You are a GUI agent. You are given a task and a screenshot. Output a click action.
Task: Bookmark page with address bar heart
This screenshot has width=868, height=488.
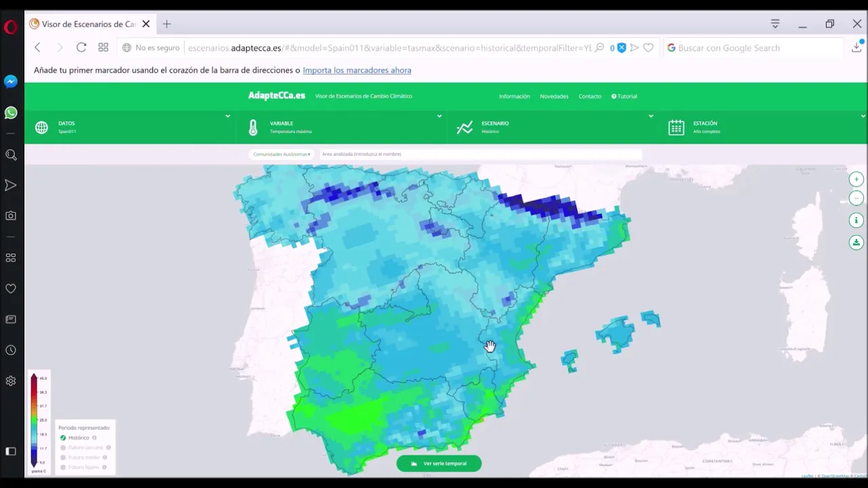point(648,47)
